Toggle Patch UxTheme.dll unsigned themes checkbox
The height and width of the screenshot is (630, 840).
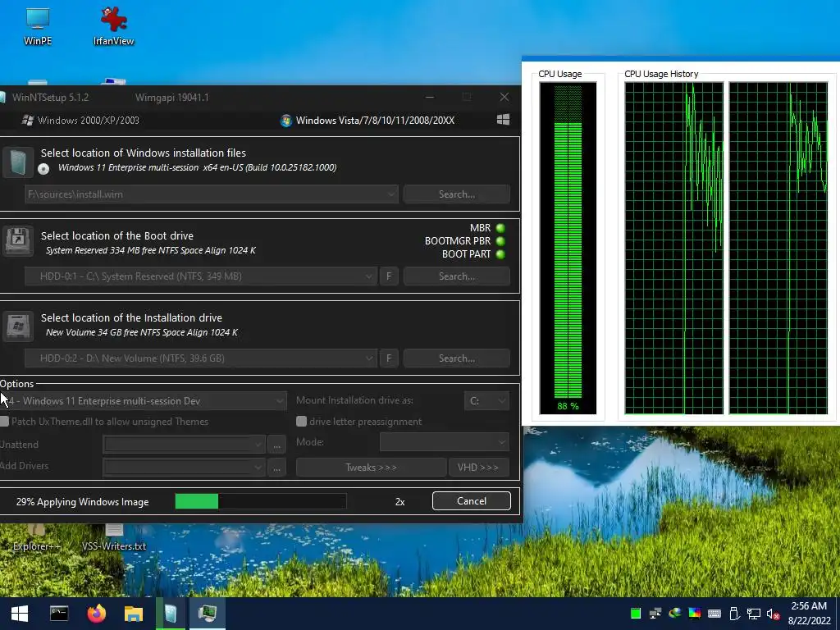pos(5,422)
